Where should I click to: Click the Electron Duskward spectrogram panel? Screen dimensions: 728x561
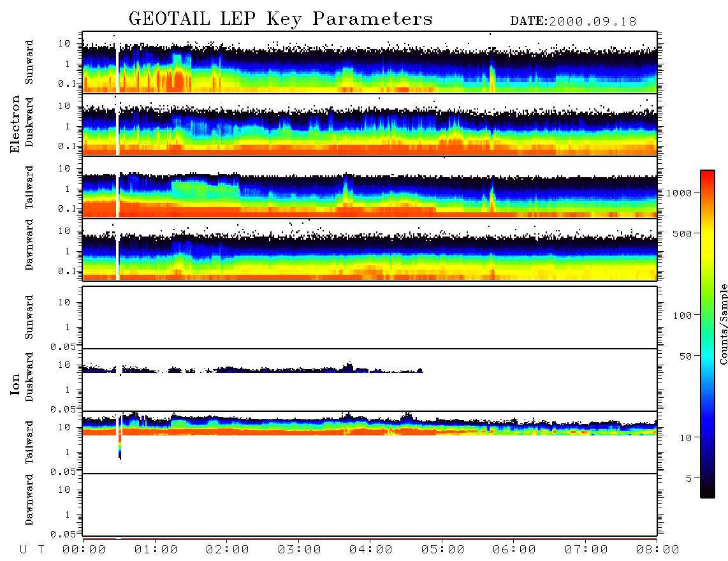point(370,124)
